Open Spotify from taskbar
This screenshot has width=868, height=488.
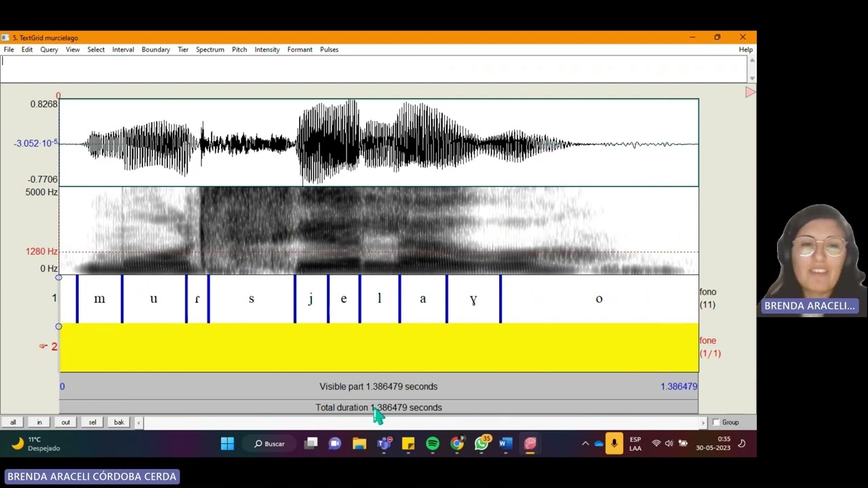tap(433, 444)
